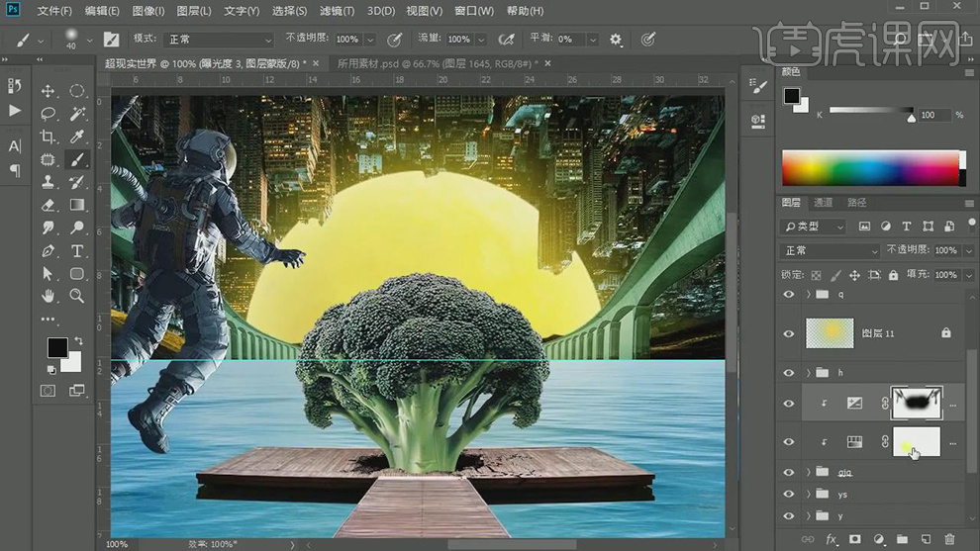
Task: Select the Move tool
Action: (x=48, y=91)
